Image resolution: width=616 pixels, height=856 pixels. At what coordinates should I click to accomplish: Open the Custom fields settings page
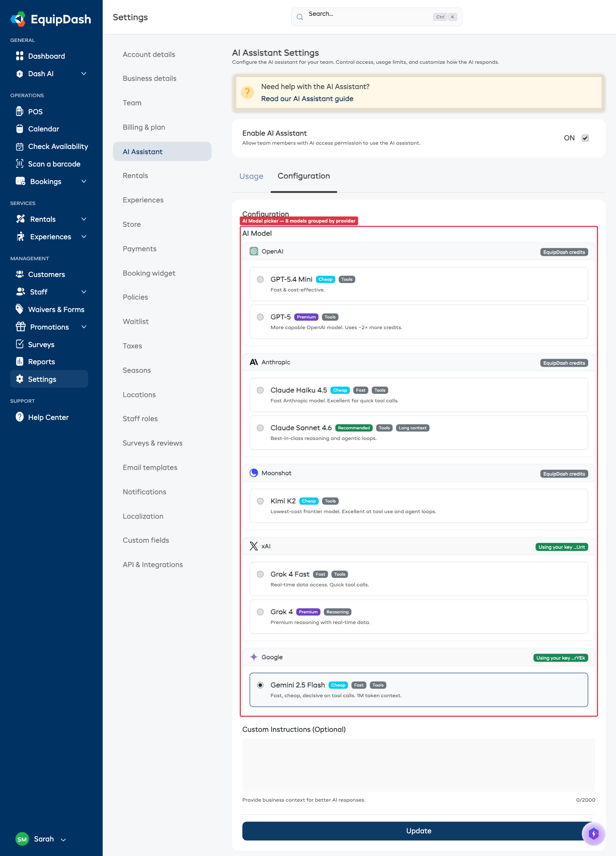(x=146, y=540)
